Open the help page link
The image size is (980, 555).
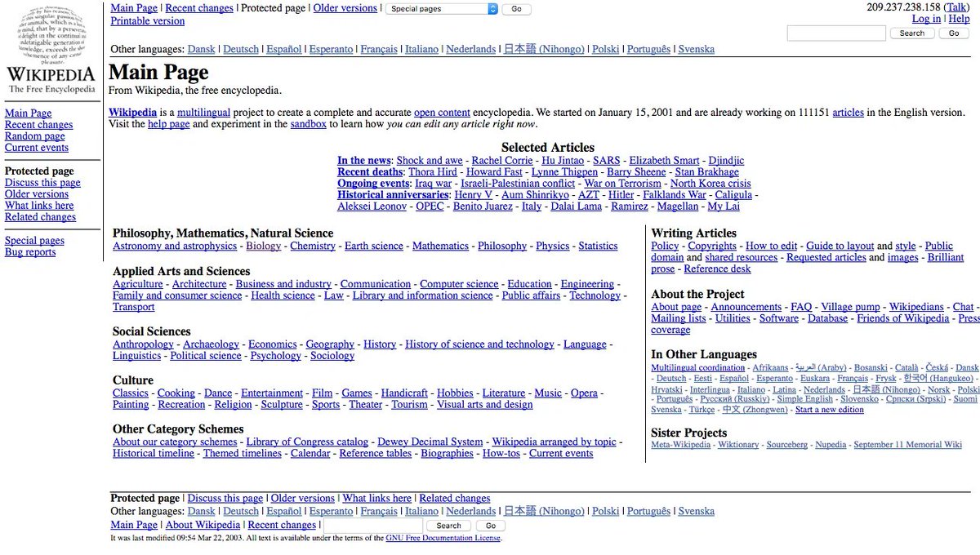(168, 124)
